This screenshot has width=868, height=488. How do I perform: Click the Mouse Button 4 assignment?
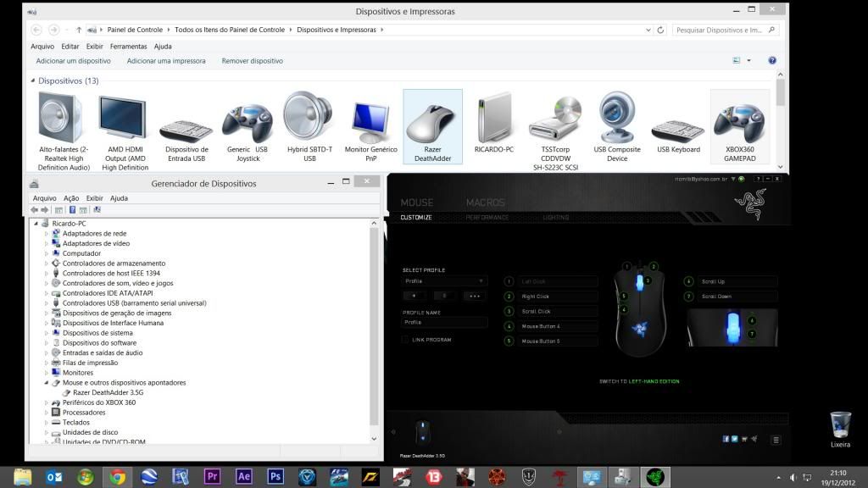[x=558, y=326]
